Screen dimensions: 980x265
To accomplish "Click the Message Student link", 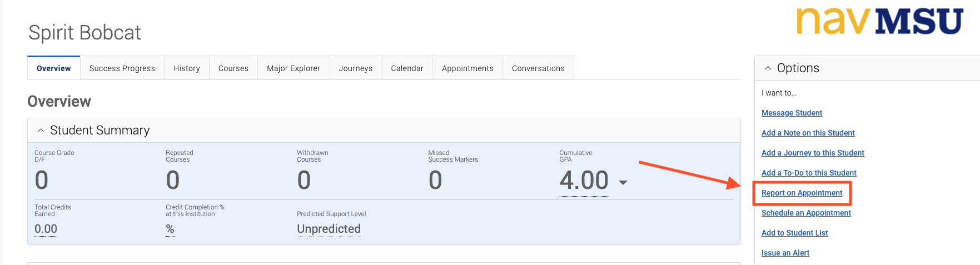I will click(792, 113).
